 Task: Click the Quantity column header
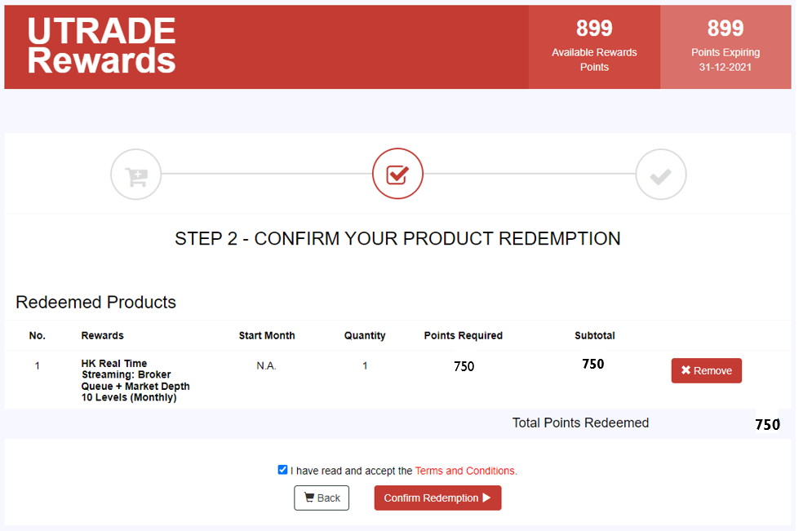[365, 335]
